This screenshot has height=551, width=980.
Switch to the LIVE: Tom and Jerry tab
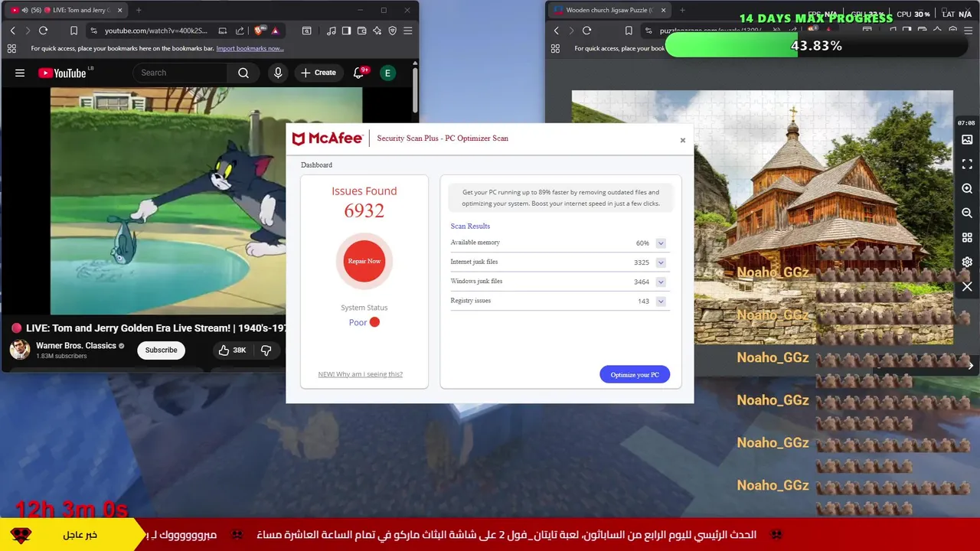67,10
